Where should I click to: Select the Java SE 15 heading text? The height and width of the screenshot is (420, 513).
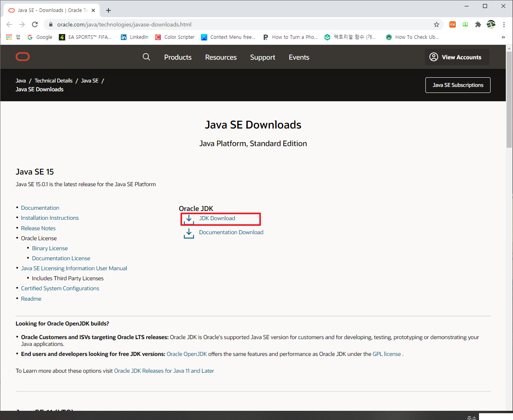[35, 172]
